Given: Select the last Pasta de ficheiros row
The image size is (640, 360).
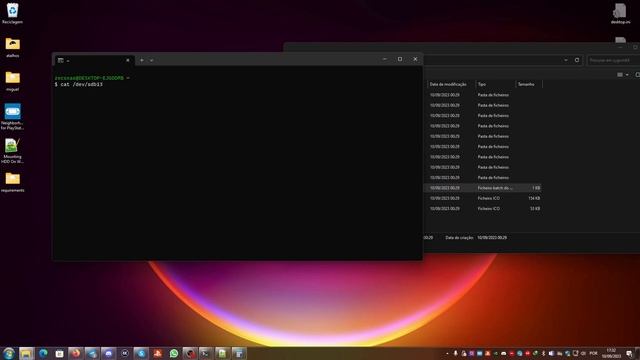Looking at the screenshot, I should tap(483, 178).
